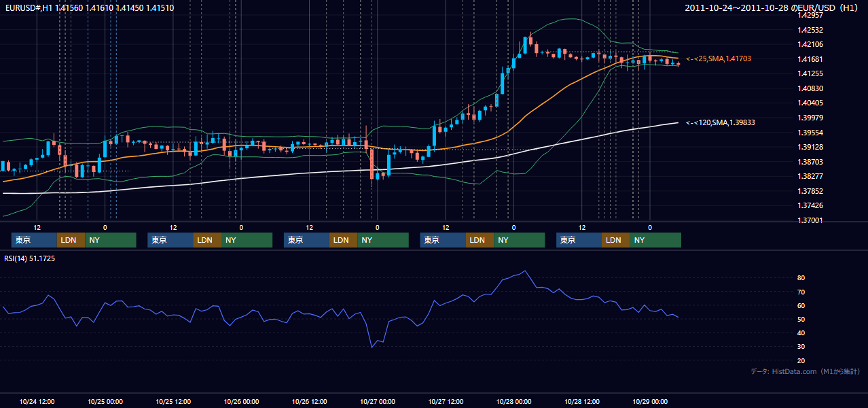Image resolution: width=868 pixels, height=408 pixels.
Task: Click RSI scale level 30
Action: (801, 346)
